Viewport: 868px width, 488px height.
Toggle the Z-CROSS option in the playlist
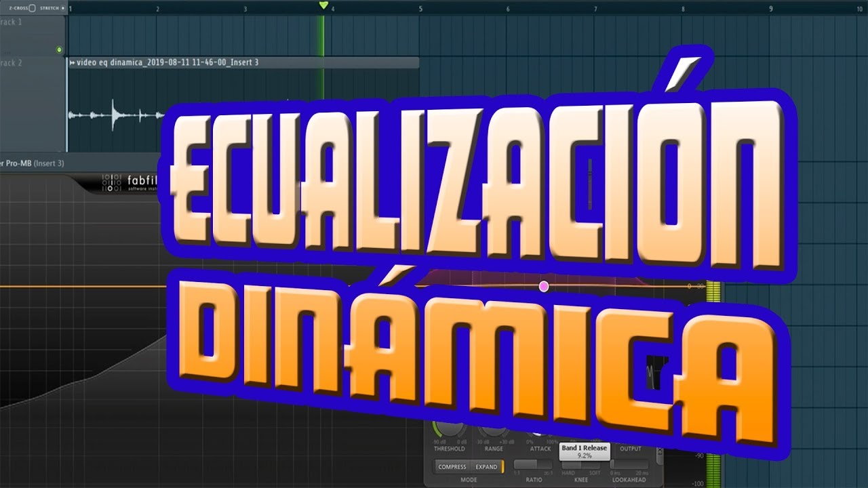(x=31, y=8)
